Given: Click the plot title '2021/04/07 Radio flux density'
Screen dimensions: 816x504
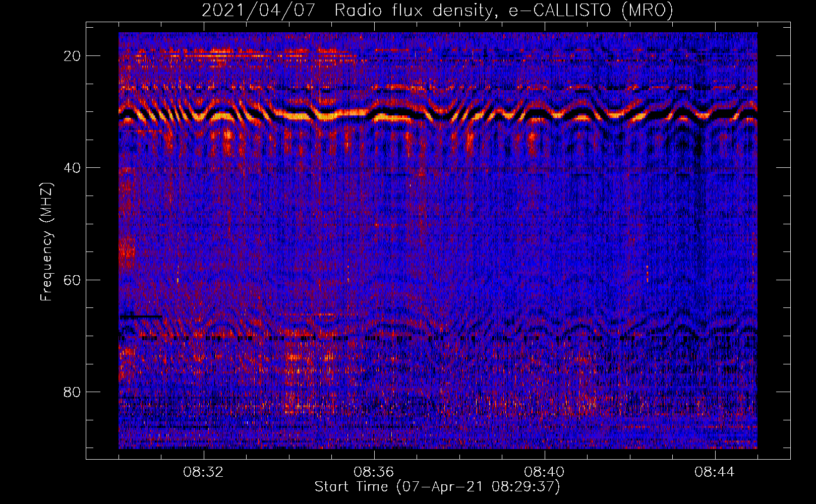Looking at the screenshot, I should pyautogui.click(x=437, y=10).
